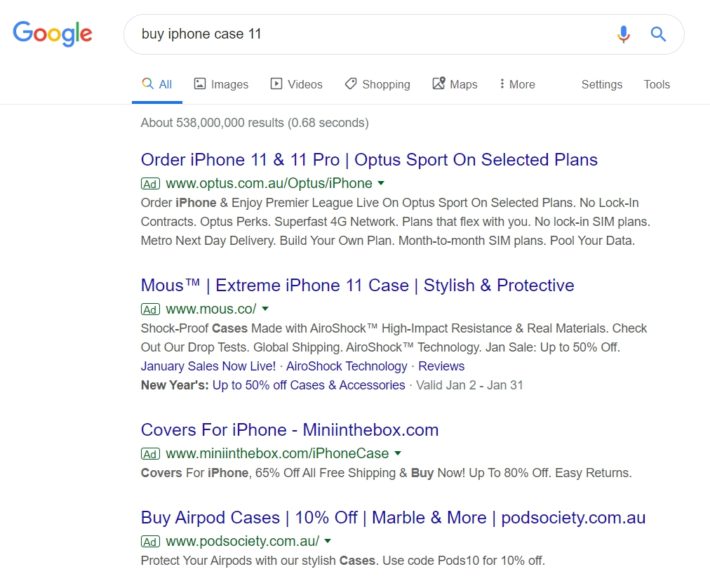The width and height of the screenshot is (710, 588).
Task: Click the Google logo
Action: [x=52, y=33]
